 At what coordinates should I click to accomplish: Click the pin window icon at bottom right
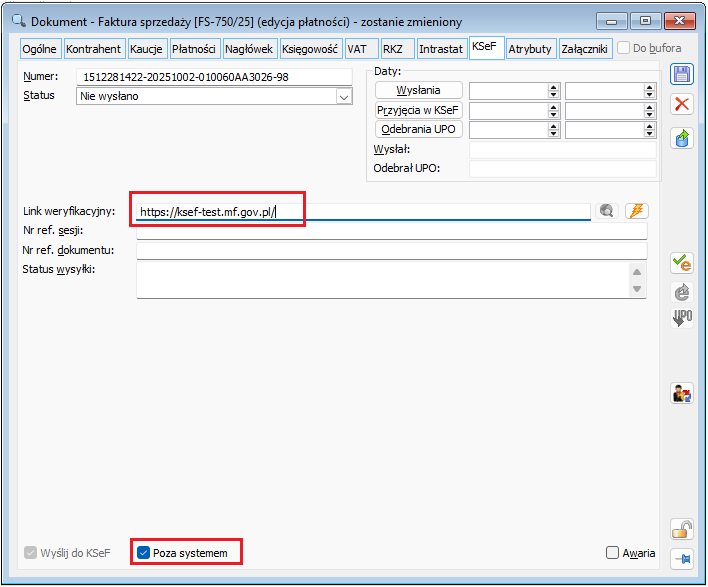point(681,559)
